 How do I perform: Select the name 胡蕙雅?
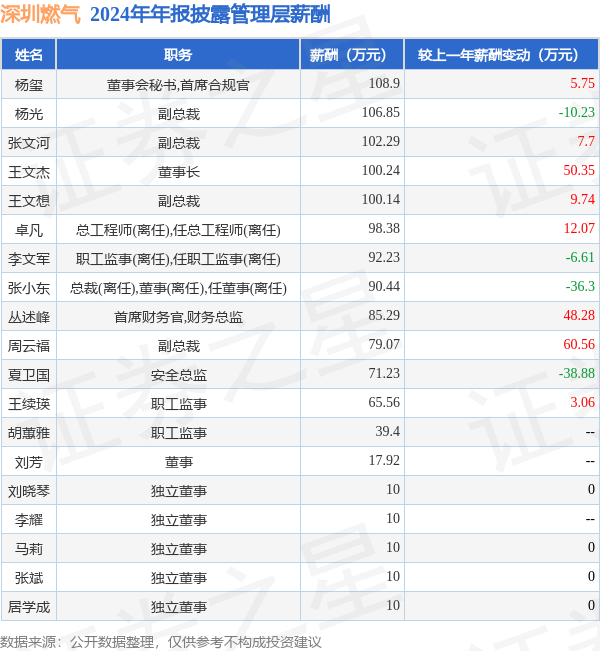coord(29,433)
